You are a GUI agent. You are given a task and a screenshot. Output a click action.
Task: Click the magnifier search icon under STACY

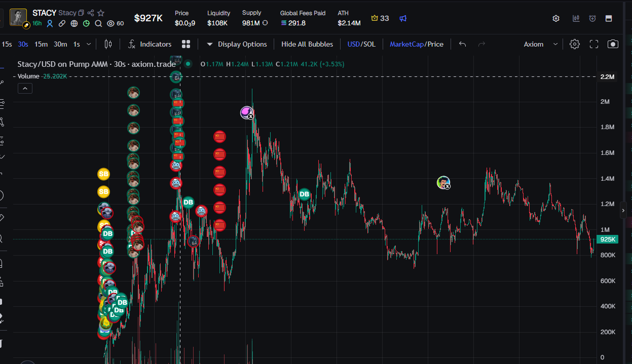[98, 23]
